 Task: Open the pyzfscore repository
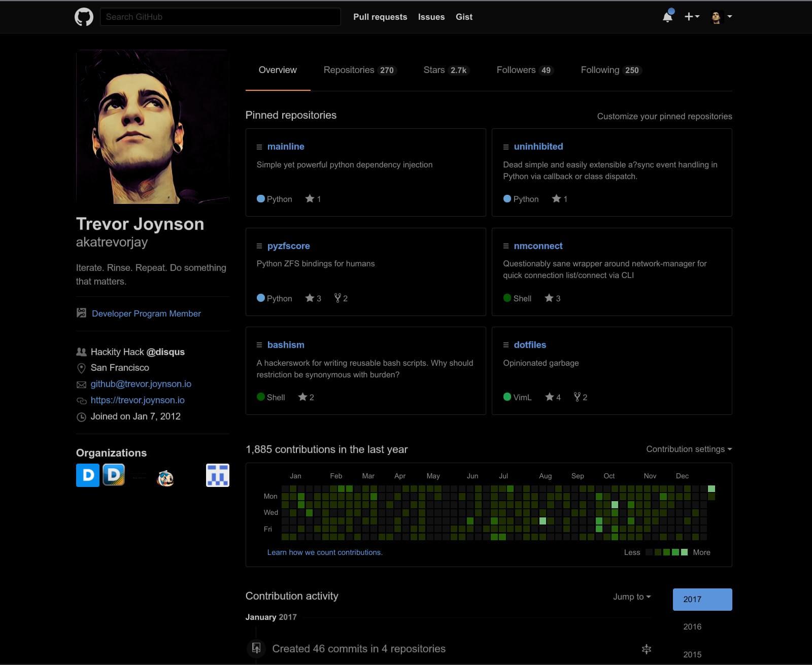tap(288, 246)
